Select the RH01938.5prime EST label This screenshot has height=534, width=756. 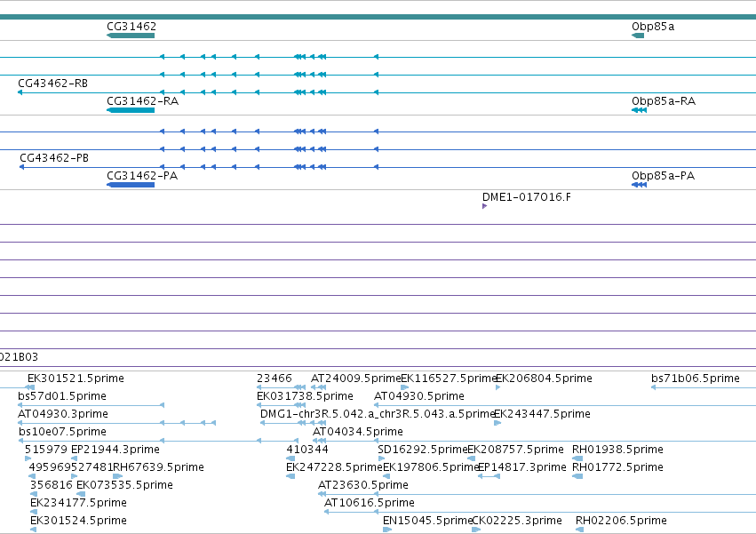(x=617, y=450)
